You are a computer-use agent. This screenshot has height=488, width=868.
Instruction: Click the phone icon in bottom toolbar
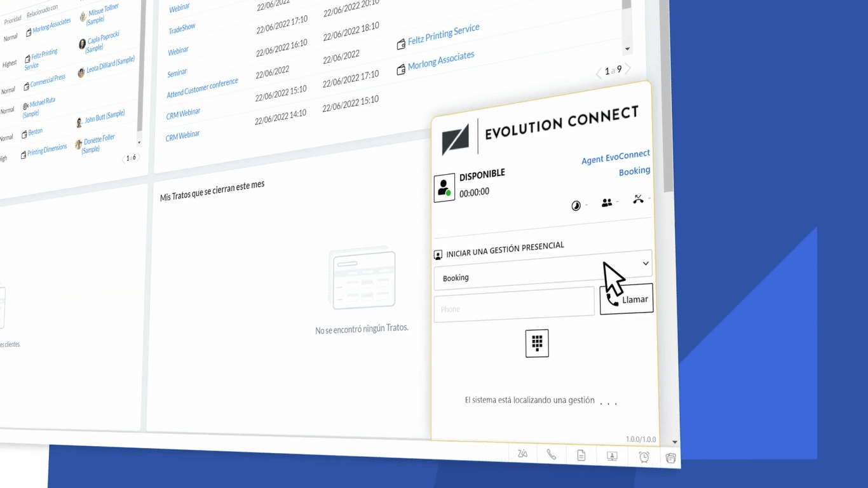(552, 454)
